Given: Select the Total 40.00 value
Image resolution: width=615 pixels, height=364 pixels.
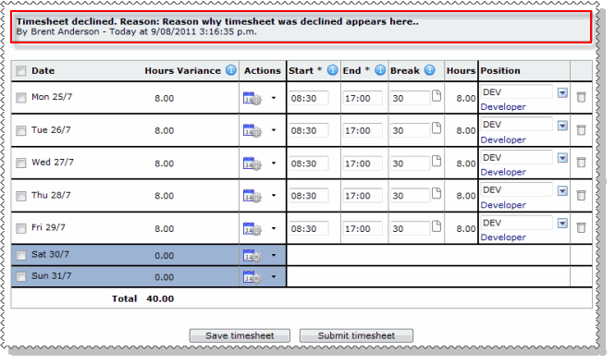Looking at the screenshot, I should (x=160, y=299).
